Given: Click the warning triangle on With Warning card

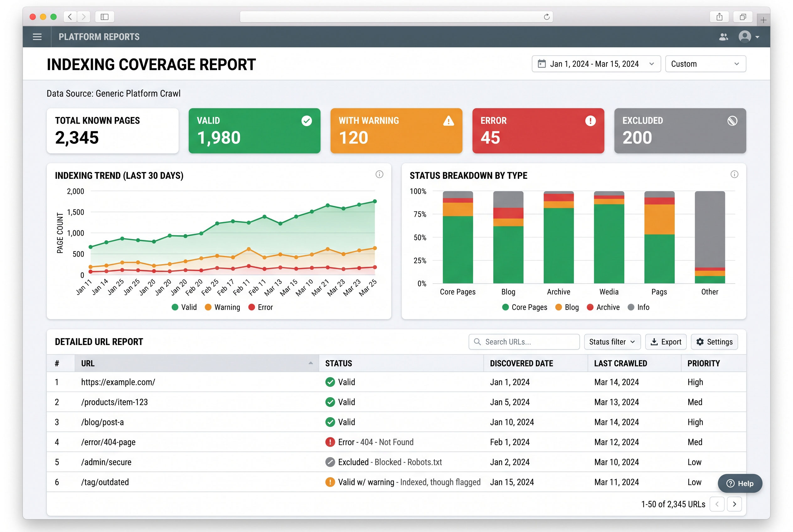Looking at the screenshot, I should 448,121.
